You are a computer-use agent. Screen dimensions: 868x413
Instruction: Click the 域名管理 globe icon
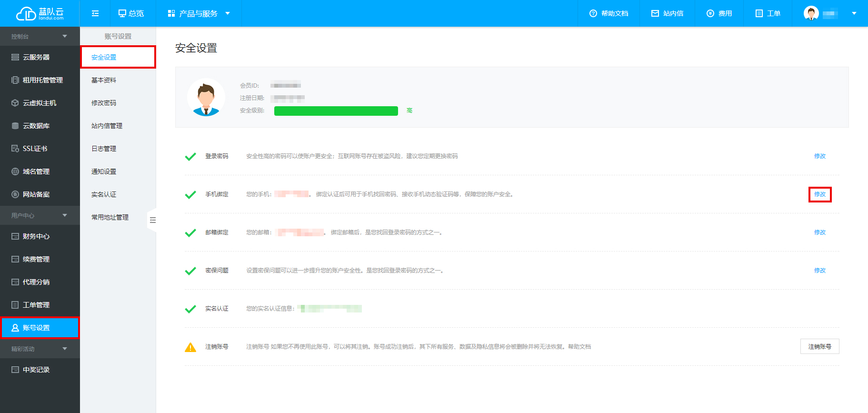[x=15, y=171]
